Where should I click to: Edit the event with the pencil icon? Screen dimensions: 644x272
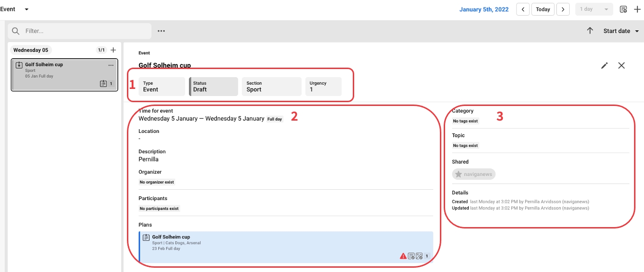coord(604,66)
